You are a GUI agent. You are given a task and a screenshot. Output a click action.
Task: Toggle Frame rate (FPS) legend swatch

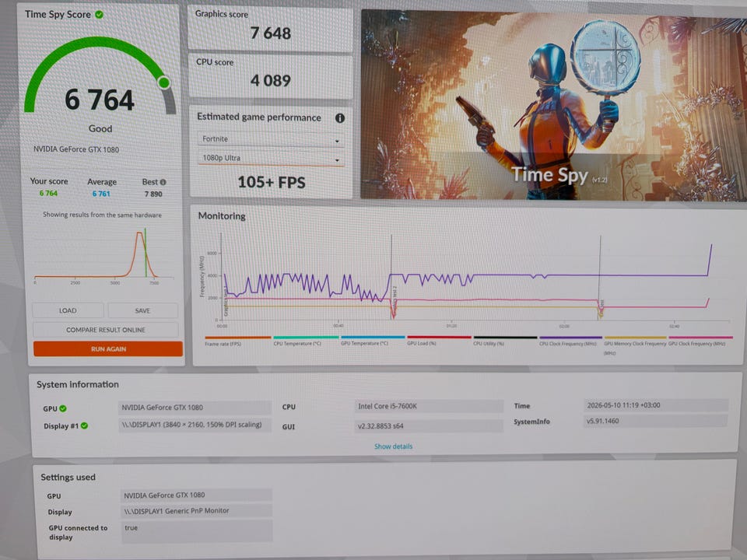(x=238, y=338)
